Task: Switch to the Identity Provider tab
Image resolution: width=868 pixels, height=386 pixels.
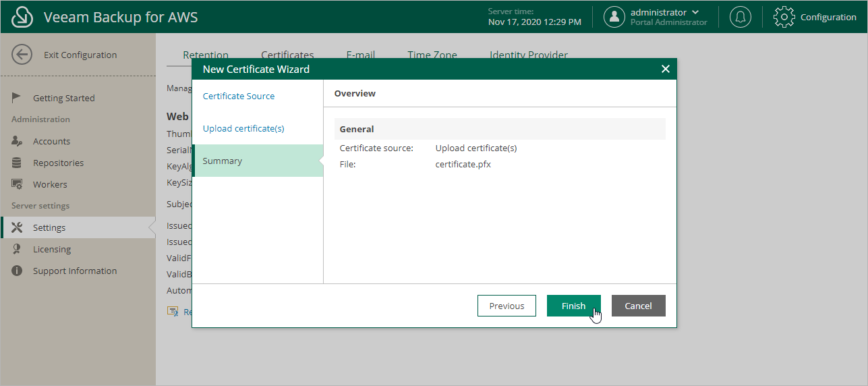Action: [529, 55]
